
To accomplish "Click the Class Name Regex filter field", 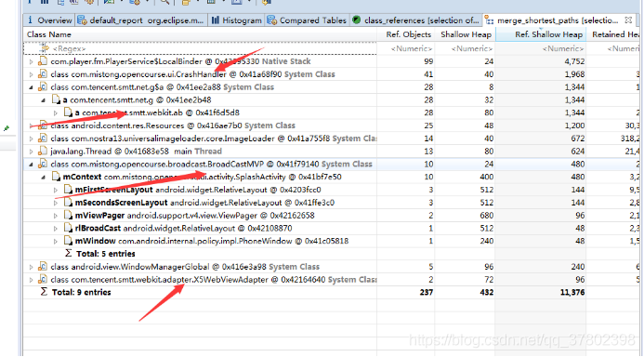I will 200,48.
